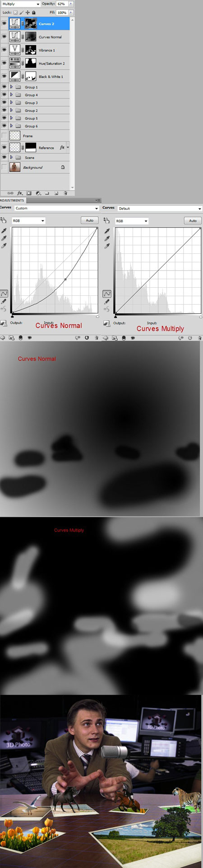Screen dimensions: 203x868
Task: Pick gray point eyedropper in Custom curves panel
Action: click(x=4, y=238)
